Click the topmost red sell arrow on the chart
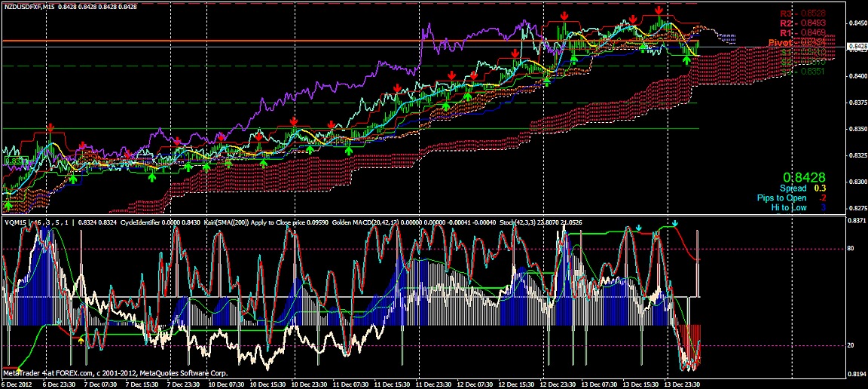 point(659,10)
